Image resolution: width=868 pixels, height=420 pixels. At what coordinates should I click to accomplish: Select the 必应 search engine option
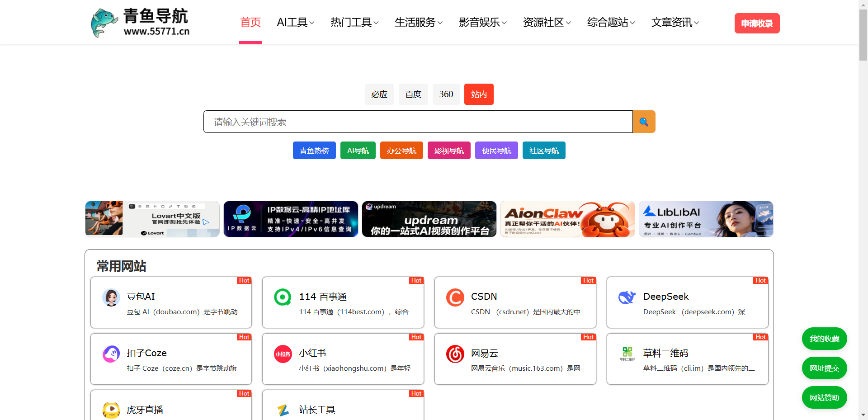(379, 94)
